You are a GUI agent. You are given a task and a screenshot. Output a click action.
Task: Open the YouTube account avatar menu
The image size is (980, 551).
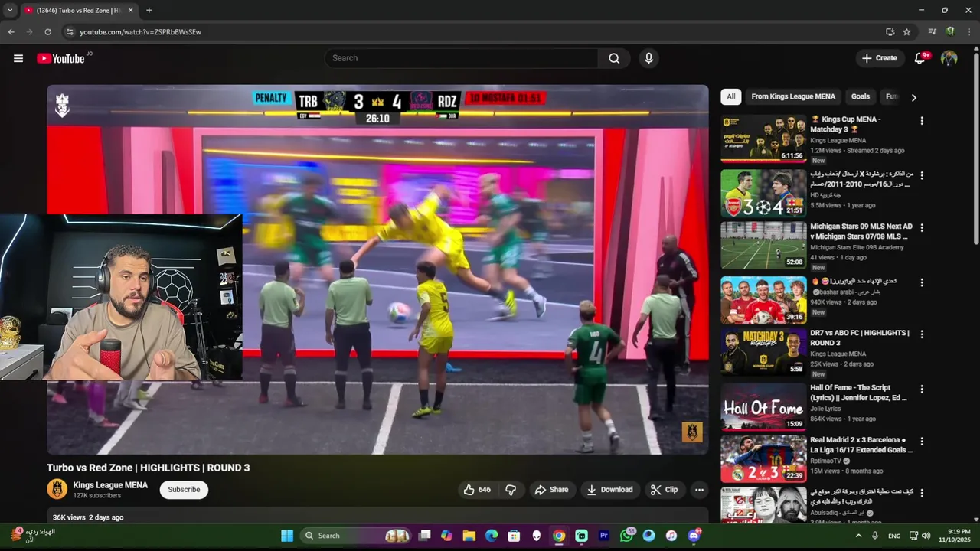[949, 58]
